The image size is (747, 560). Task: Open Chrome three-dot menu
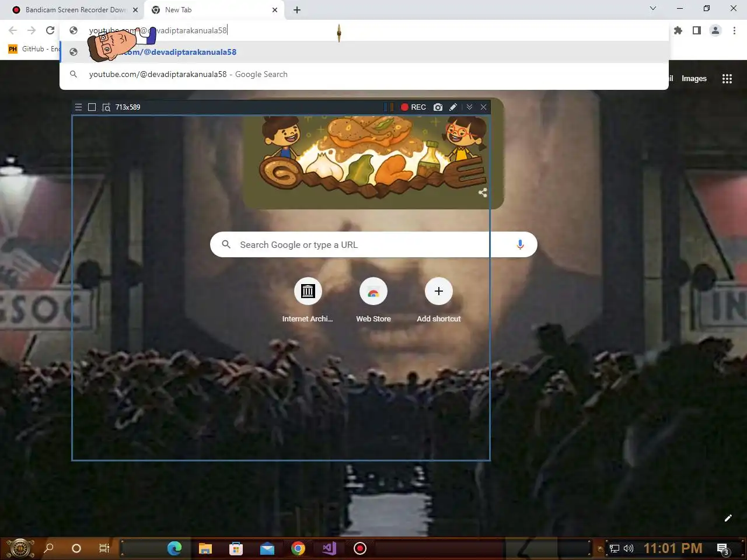tap(734, 30)
